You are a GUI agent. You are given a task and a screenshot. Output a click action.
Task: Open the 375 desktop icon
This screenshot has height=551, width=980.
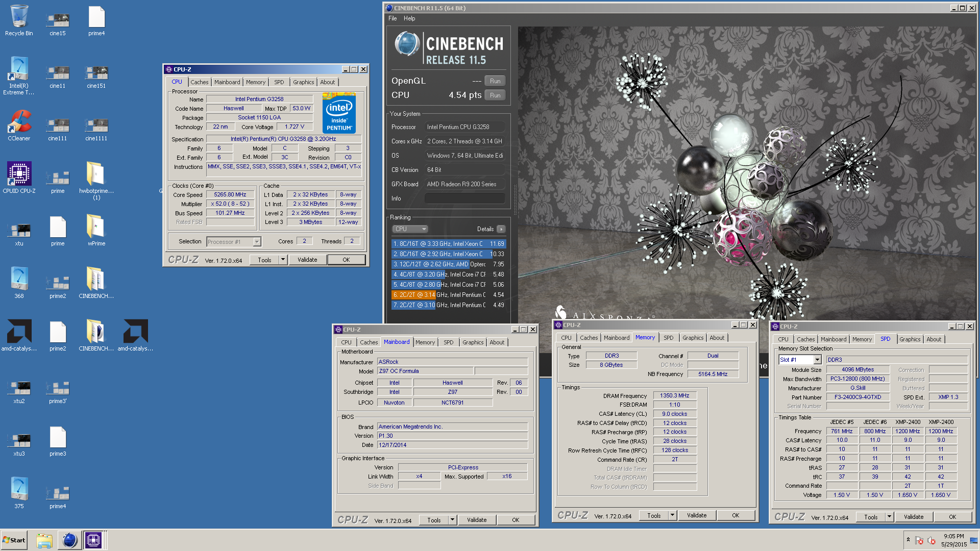pyautogui.click(x=19, y=493)
